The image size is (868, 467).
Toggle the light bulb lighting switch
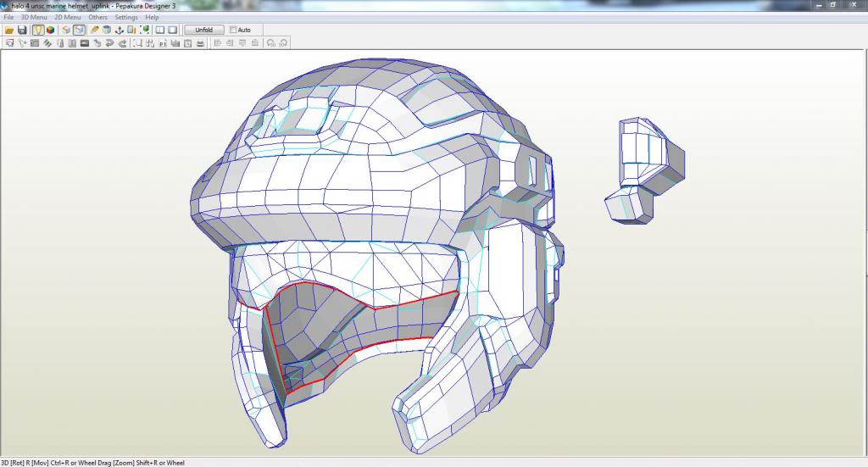click(38, 30)
